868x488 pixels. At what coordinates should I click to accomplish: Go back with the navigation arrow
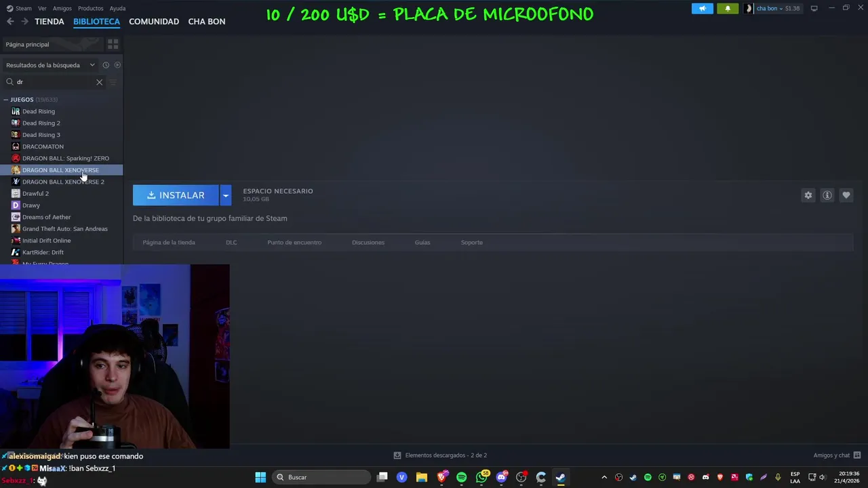click(10, 22)
